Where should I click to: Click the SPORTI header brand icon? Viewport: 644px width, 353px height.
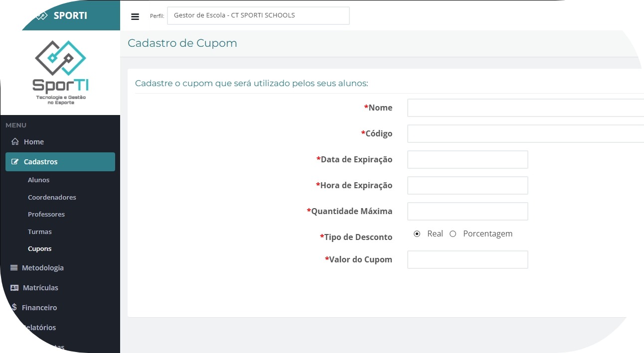[x=42, y=15]
